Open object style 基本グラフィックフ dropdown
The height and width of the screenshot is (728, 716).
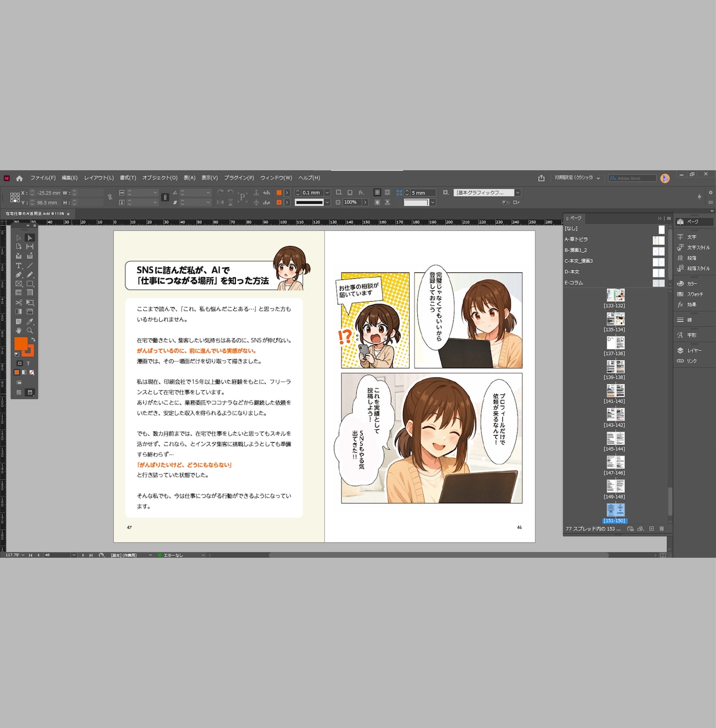click(x=518, y=193)
